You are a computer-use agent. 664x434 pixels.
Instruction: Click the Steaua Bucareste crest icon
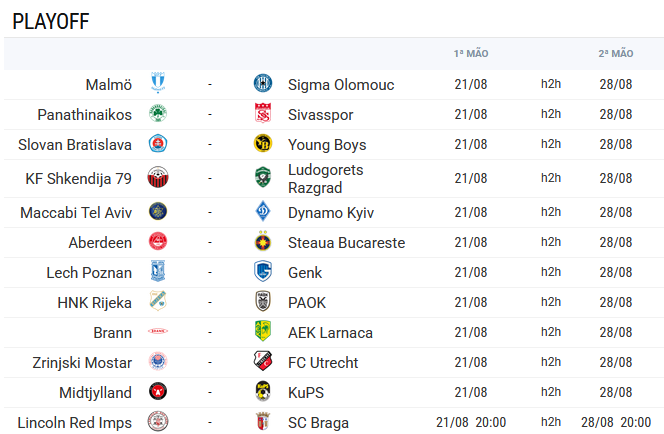(x=263, y=241)
